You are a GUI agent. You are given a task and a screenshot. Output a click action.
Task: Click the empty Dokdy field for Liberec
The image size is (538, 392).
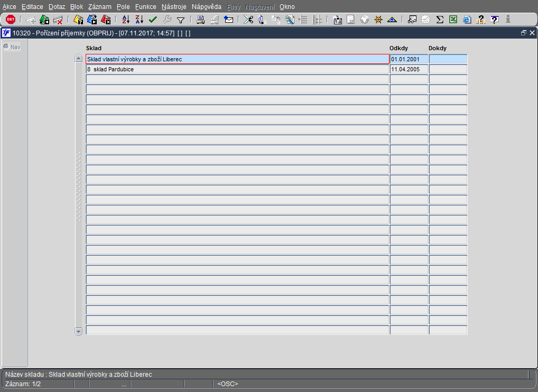448,59
